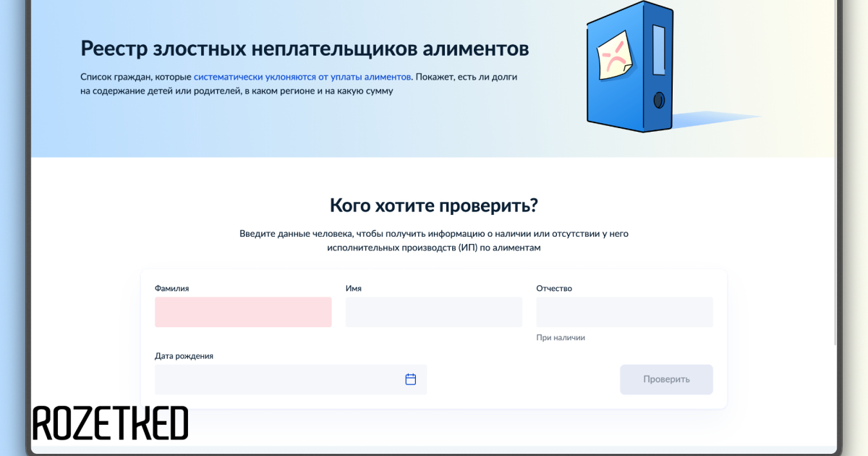This screenshot has width=868, height=456.
Task: Click the Отчество field label
Action: (554, 288)
